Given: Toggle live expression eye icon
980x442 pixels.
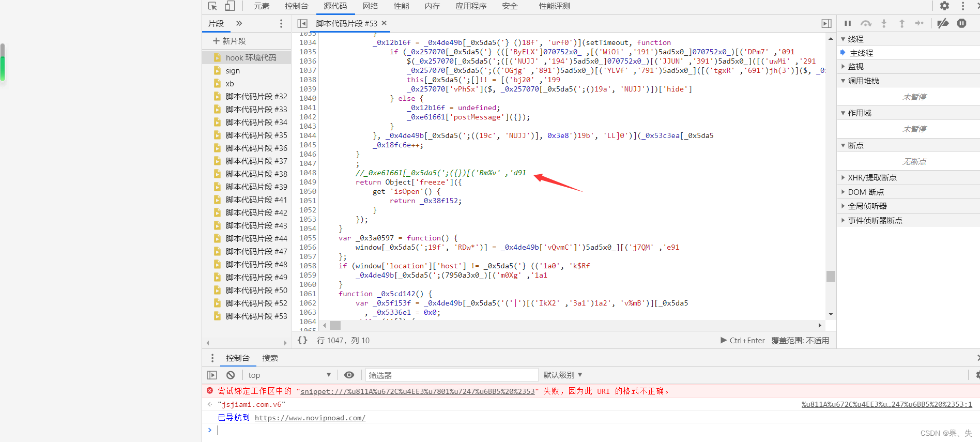Looking at the screenshot, I should pyautogui.click(x=349, y=375).
